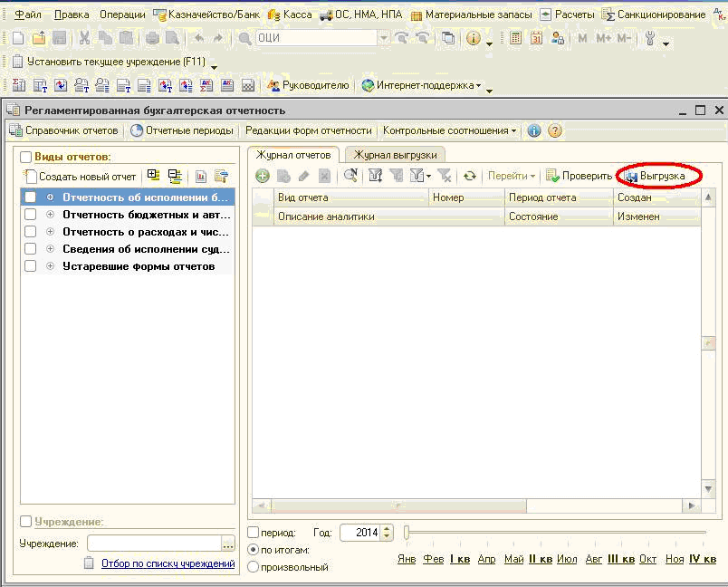
Task: Select the произвольный radio button
Action: 253,567
